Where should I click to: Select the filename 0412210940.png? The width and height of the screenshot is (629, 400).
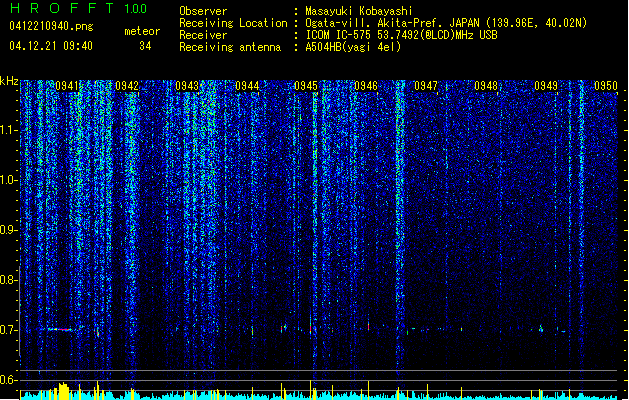click(51, 26)
